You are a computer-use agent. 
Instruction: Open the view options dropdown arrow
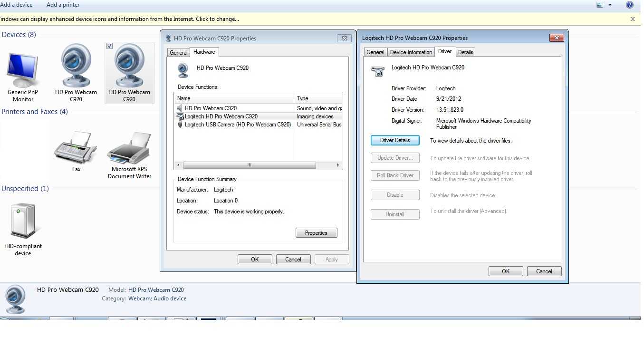[611, 5]
